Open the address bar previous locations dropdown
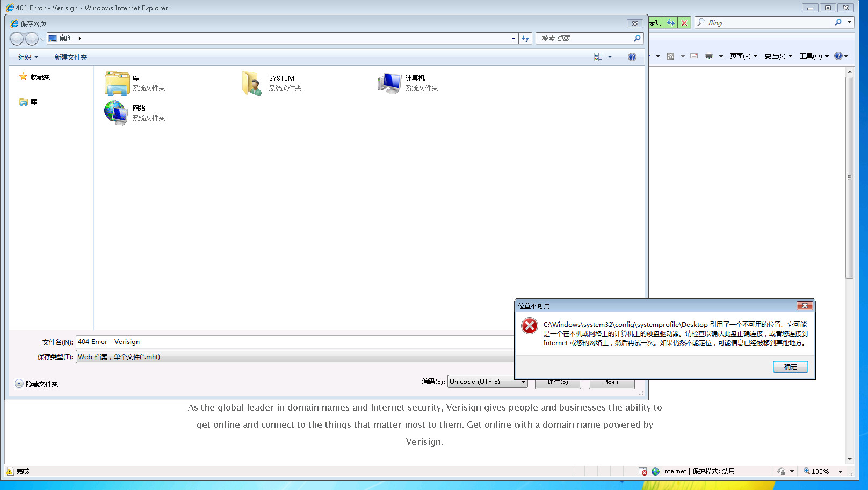 (513, 38)
